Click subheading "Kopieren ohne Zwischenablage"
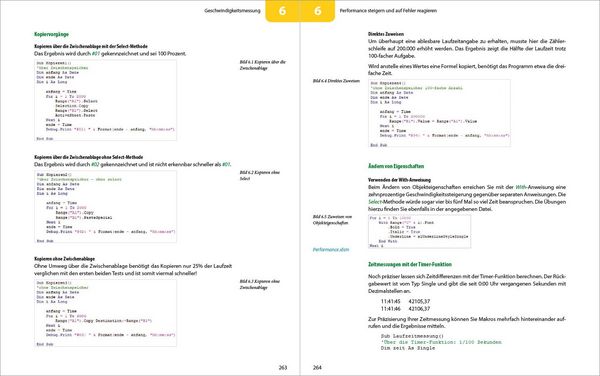The height and width of the screenshot is (376, 600). (x=64, y=259)
